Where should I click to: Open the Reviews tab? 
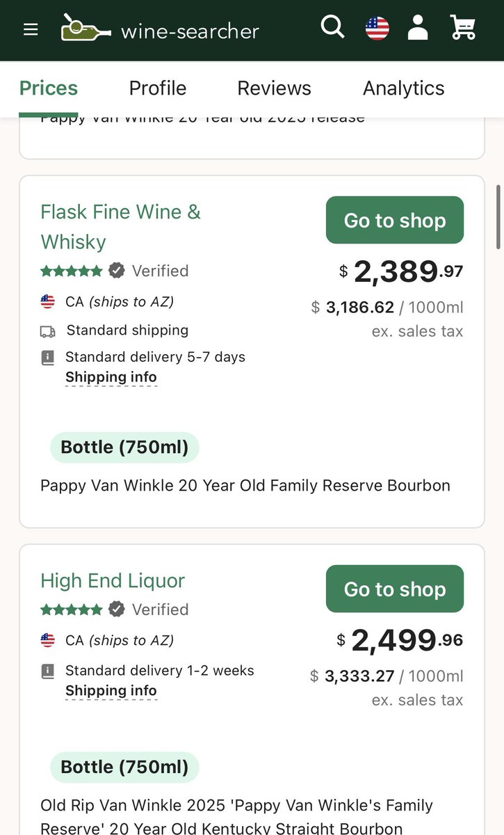pyautogui.click(x=274, y=88)
